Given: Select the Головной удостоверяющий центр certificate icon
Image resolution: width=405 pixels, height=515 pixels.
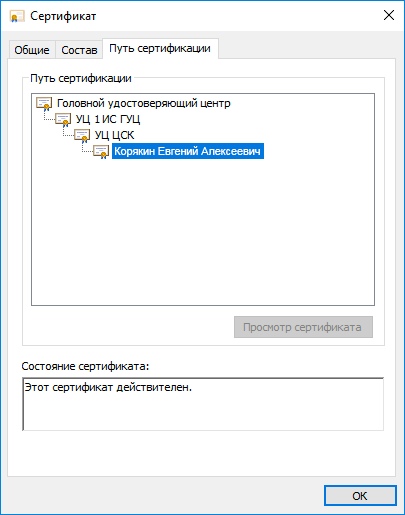Looking at the screenshot, I should click(x=44, y=104).
